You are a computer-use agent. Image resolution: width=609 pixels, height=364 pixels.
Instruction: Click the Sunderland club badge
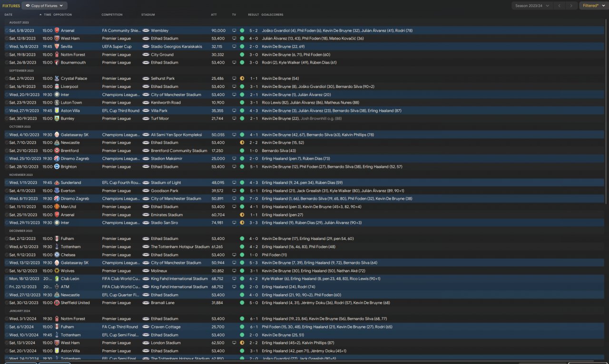(57, 182)
